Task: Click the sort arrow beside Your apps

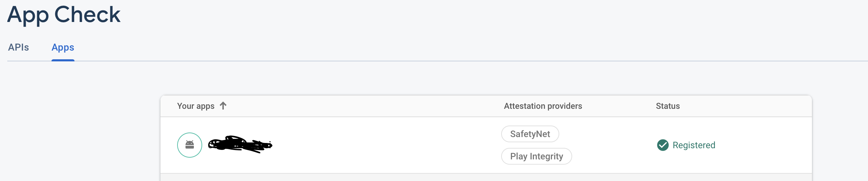Action: tap(223, 106)
